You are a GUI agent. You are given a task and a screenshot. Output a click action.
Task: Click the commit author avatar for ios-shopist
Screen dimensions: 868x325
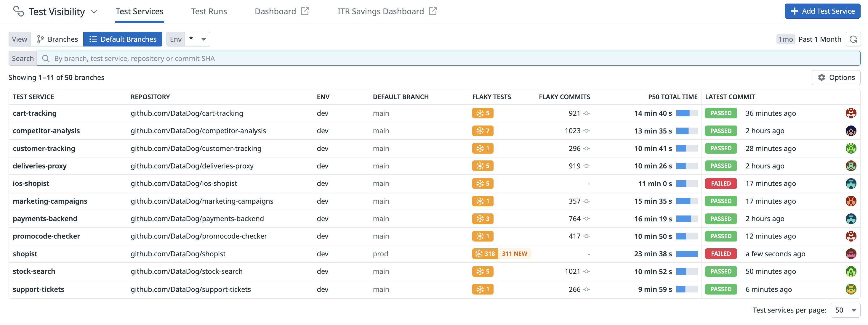pos(851,184)
